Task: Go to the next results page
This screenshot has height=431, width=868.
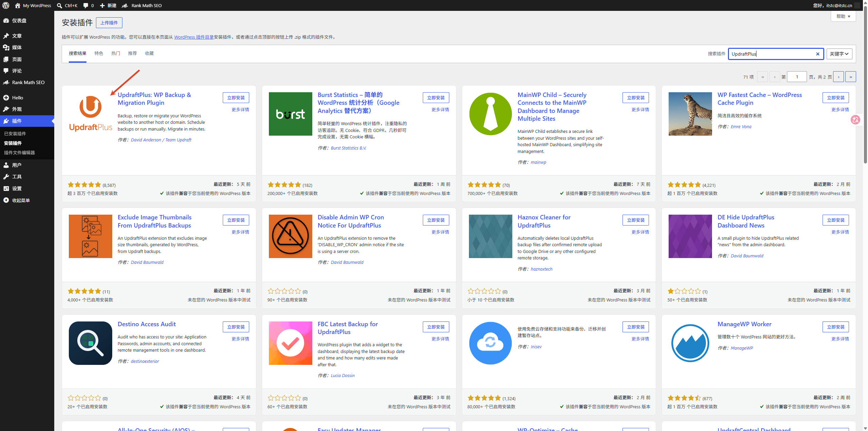Action: pos(839,77)
